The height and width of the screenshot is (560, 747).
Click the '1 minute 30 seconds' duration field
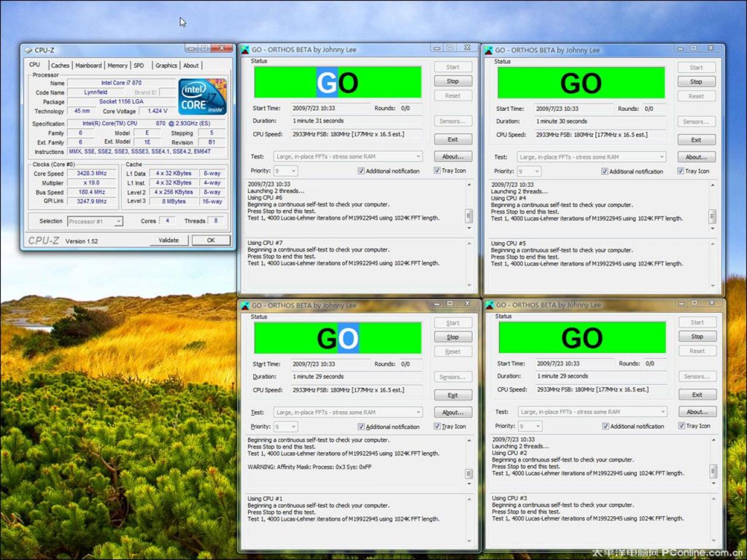pos(600,121)
